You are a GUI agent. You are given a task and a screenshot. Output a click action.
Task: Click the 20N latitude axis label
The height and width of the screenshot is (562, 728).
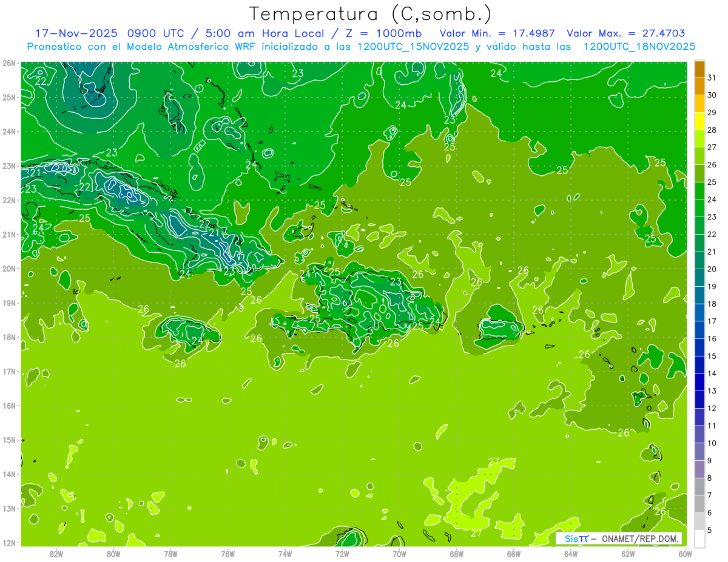coord(8,269)
